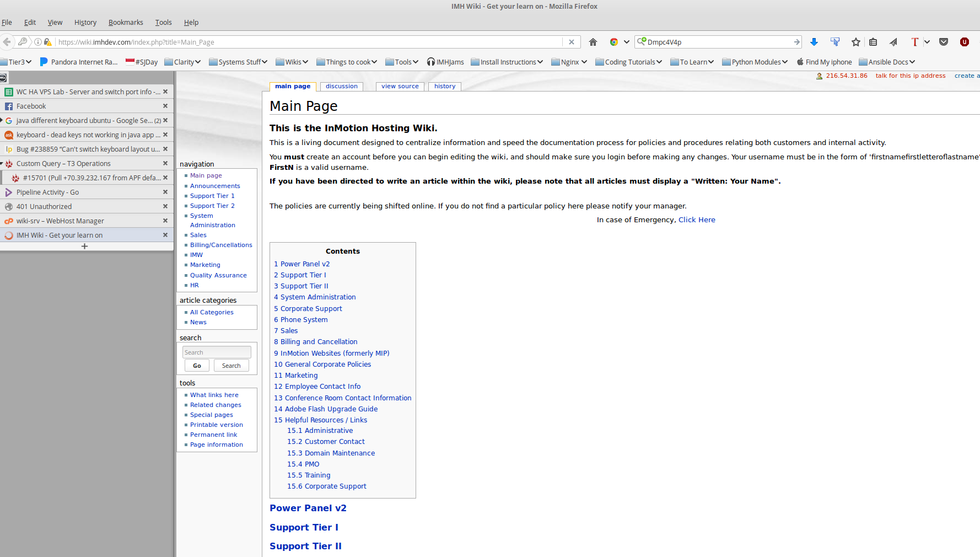The width and height of the screenshot is (980, 557).
Task: Open the view source tab
Action: [x=400, y=86]
